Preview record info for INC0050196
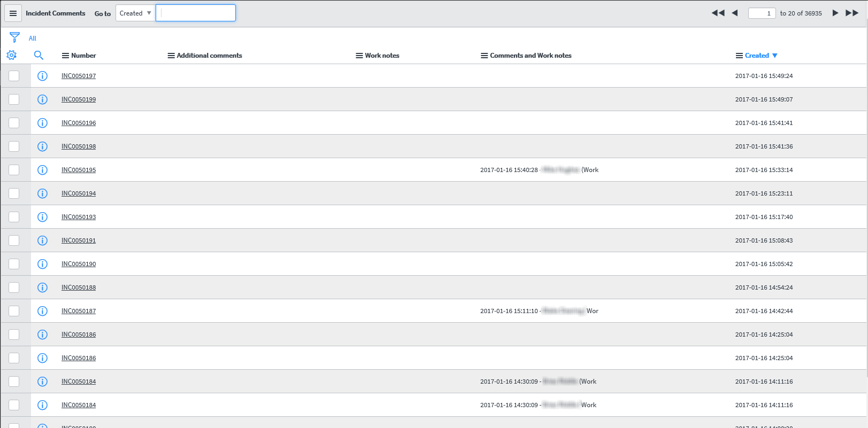 click(42, 123)
